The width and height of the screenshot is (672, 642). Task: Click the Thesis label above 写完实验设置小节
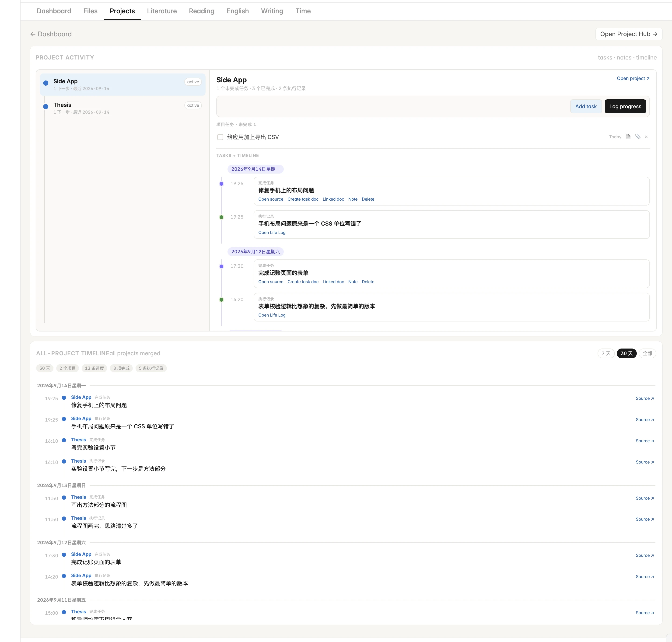78,440
